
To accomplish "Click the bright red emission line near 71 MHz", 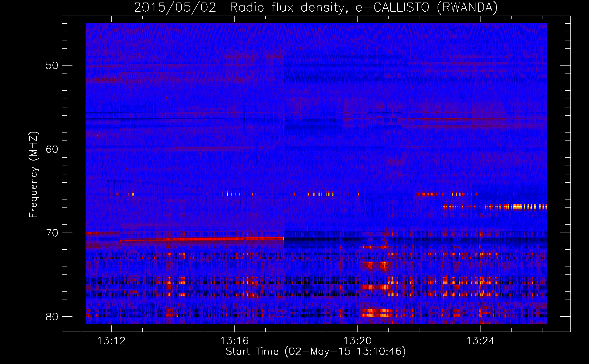I will point(202,239).
